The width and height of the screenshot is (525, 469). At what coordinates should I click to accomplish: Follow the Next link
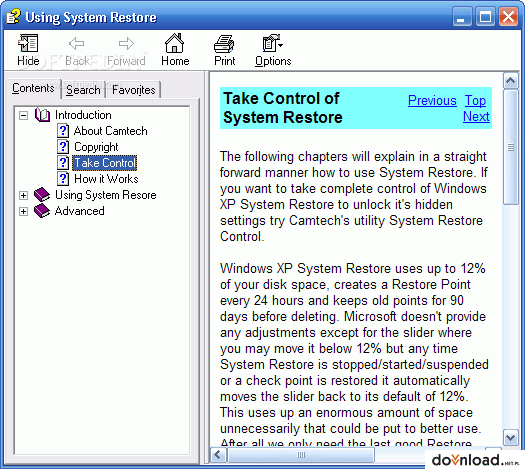[476, 116]
